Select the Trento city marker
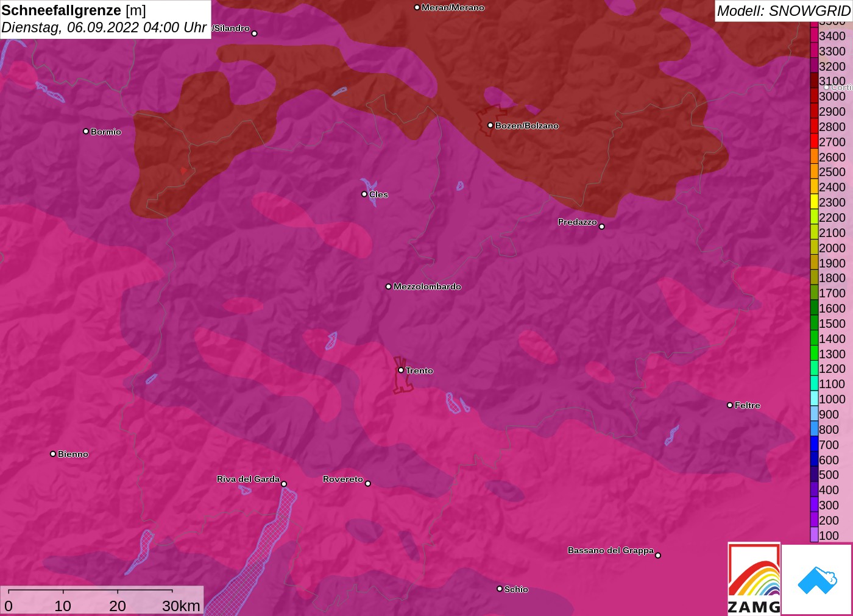Screen dimensions: 853x616 (x=401, y=370)
